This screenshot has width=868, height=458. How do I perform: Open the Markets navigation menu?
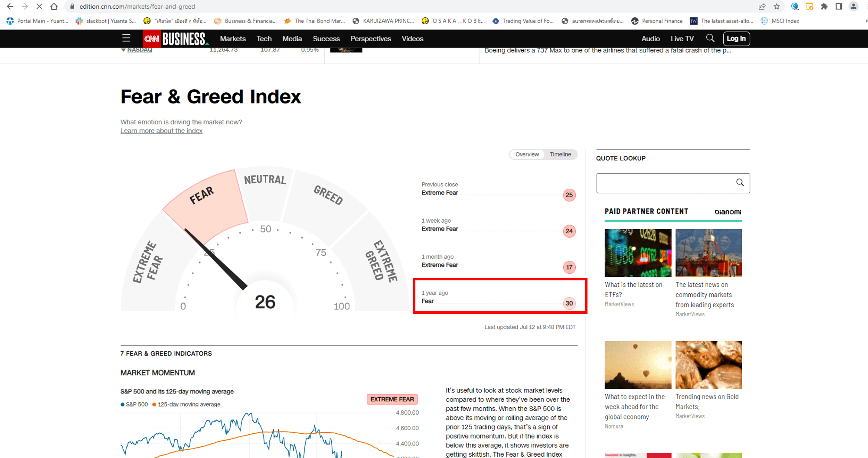(233, 39)
